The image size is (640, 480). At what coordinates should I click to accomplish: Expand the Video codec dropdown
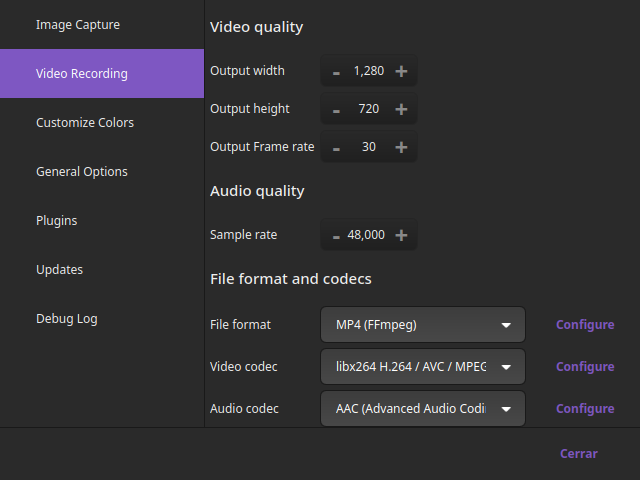pos(422,367)
